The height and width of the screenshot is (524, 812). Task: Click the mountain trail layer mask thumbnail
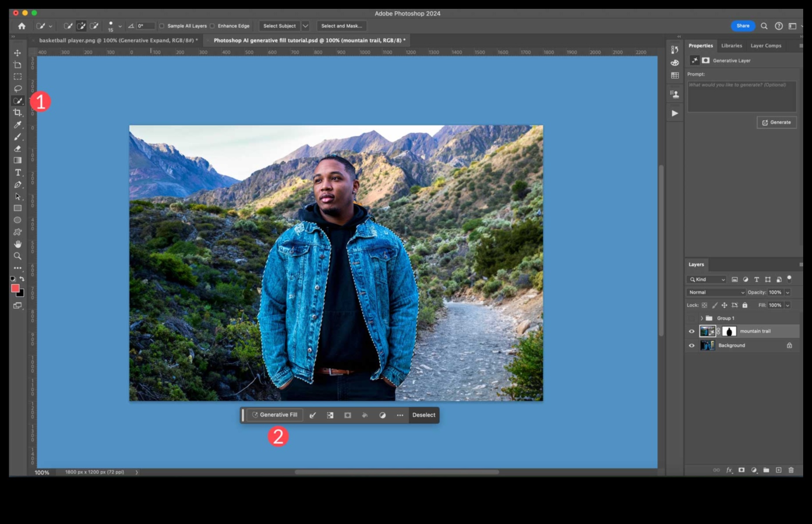tap(730, 331)
